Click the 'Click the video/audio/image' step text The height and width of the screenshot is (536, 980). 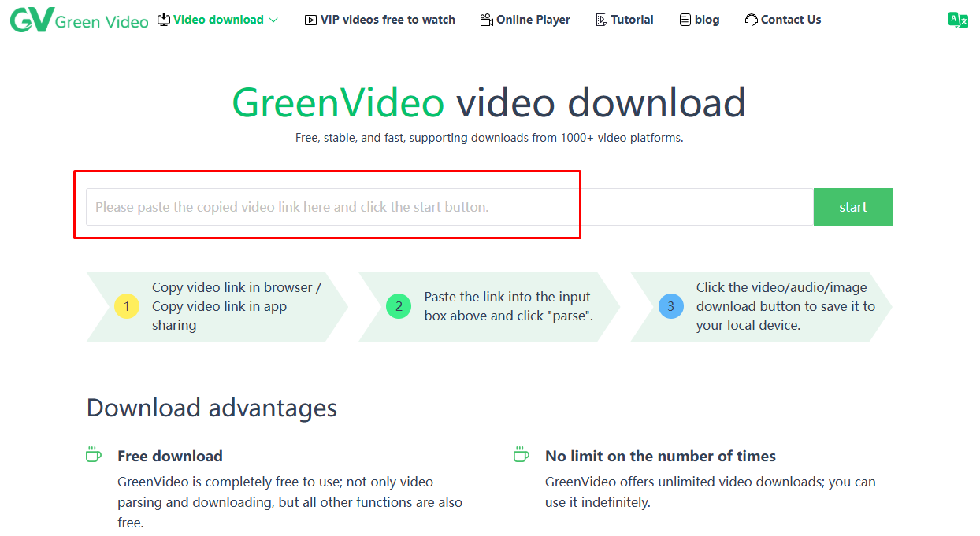pos(785,306)
